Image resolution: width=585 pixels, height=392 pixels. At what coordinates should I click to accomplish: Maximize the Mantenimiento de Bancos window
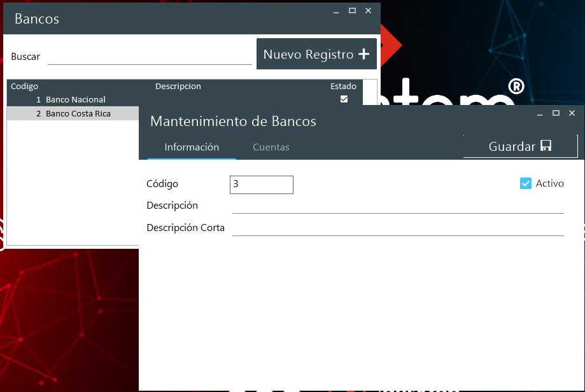coord(556,113)
